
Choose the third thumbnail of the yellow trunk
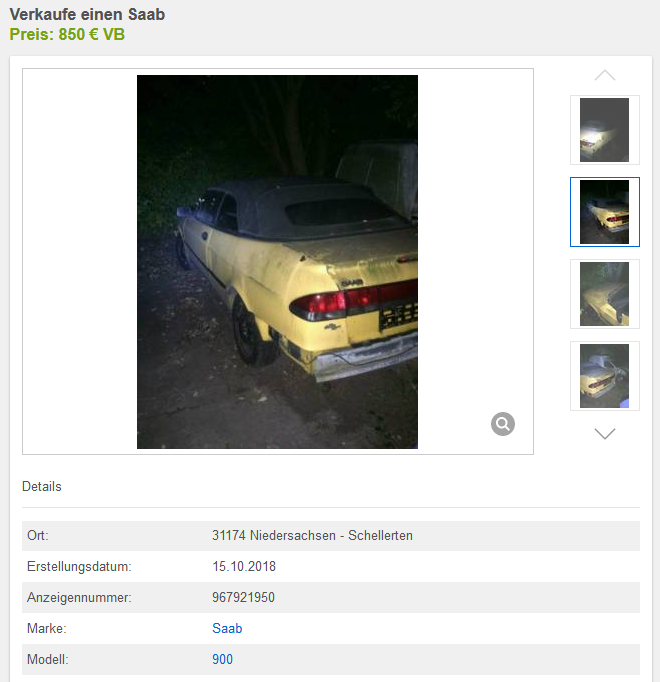(605, 294)
